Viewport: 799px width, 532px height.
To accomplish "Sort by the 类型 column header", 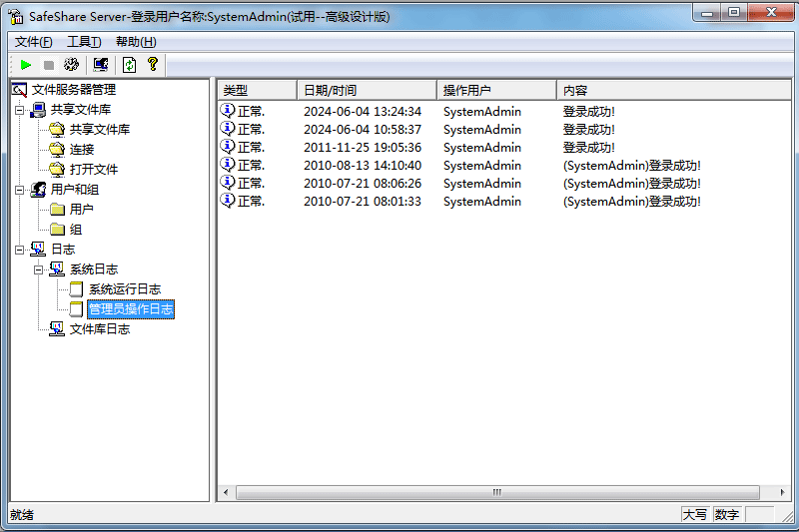I will pyautogui.click(x=258, y=91).
